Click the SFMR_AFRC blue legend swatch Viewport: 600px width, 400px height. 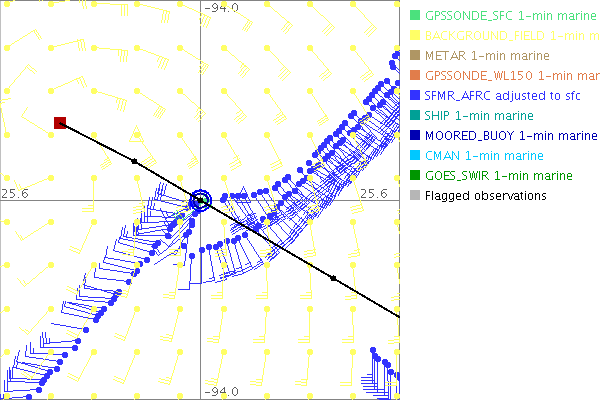[x=414, y=96]
